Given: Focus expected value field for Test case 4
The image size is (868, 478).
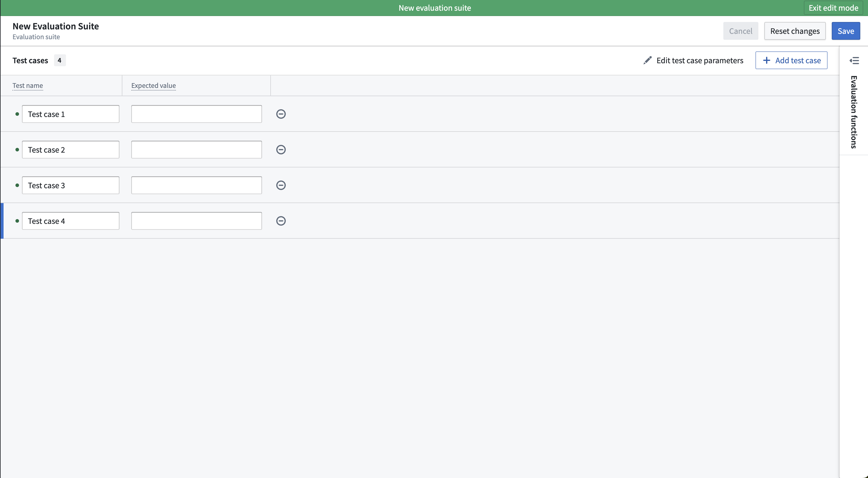Looking at the screenshot, I should pyautogui.click(x=196, y=221).
